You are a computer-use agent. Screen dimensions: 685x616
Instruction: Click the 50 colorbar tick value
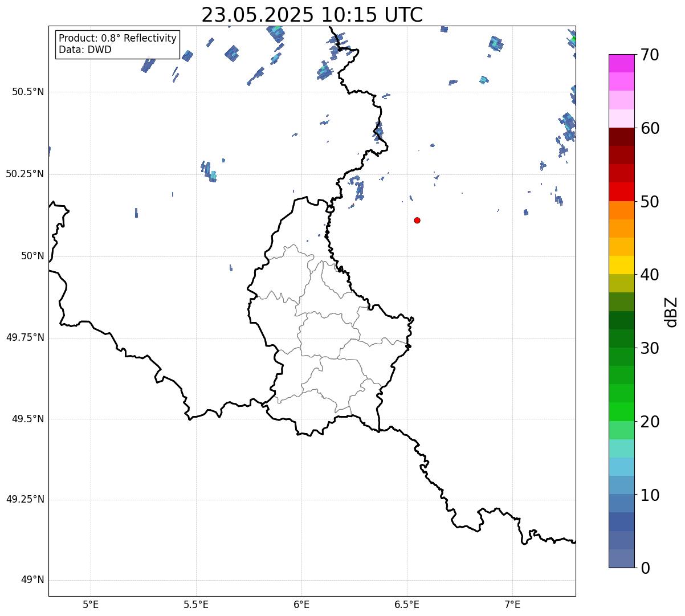point(650,202)
